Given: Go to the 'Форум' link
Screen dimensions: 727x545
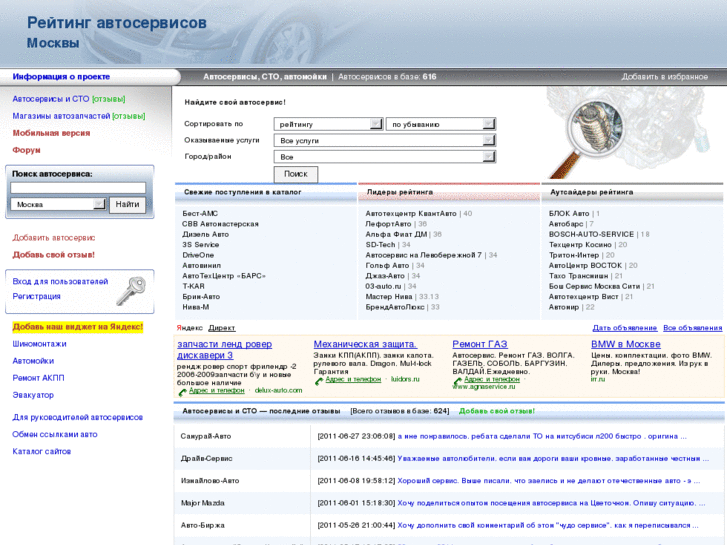Looking at the screenshot, I should [26, 150].
